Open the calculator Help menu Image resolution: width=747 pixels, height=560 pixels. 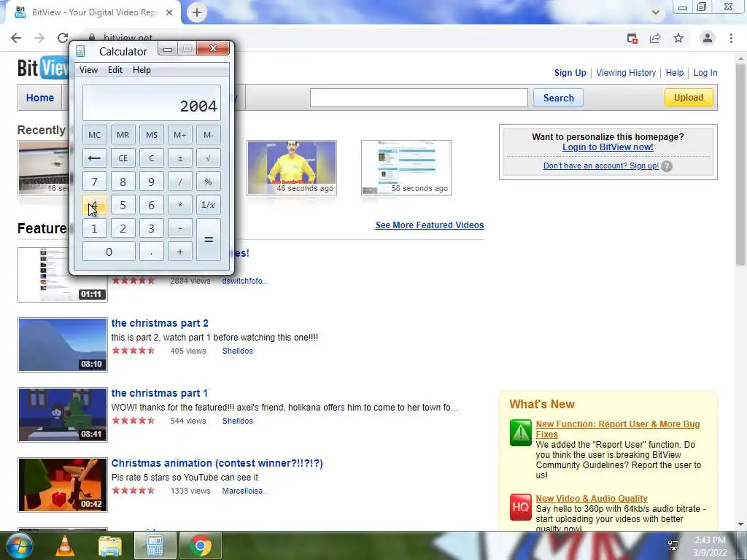coord(142,70)
